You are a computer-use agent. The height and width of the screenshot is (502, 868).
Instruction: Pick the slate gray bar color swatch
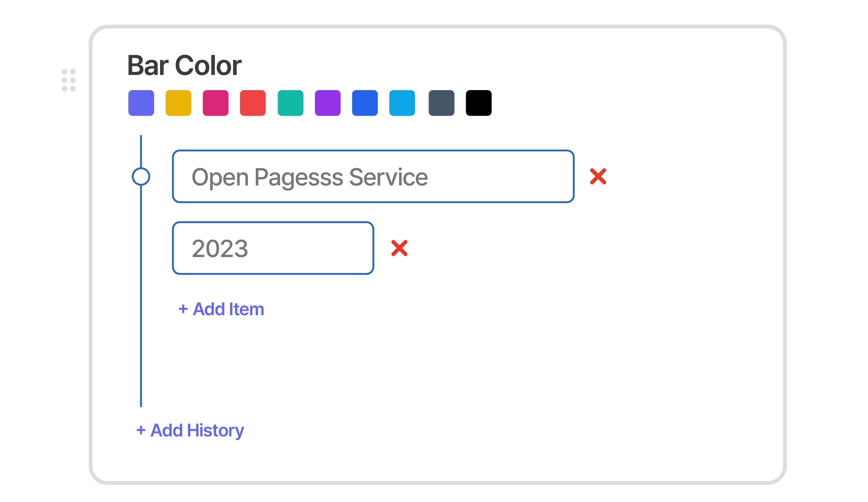tap(441, 103)
